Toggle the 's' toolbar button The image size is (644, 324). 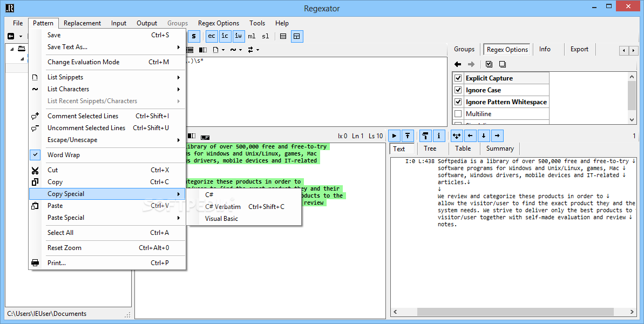[x=194, y=36]
